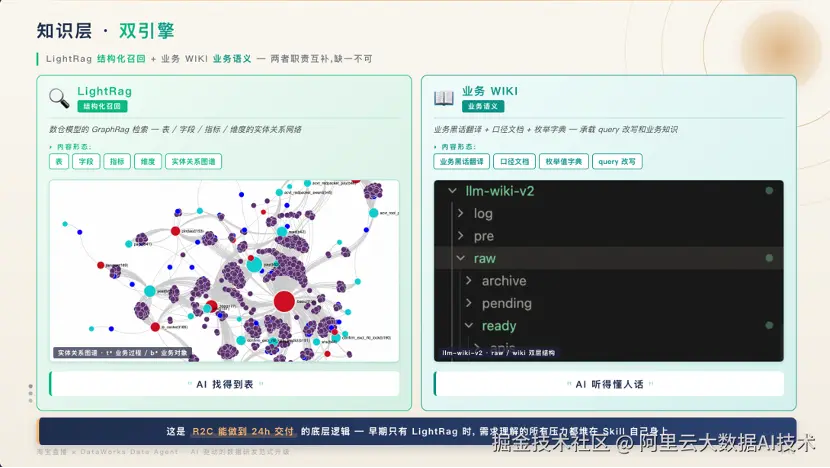Select the 维度 tag
Screen dimensions: 830x468
pyautogui.click(x=148, y=161)
